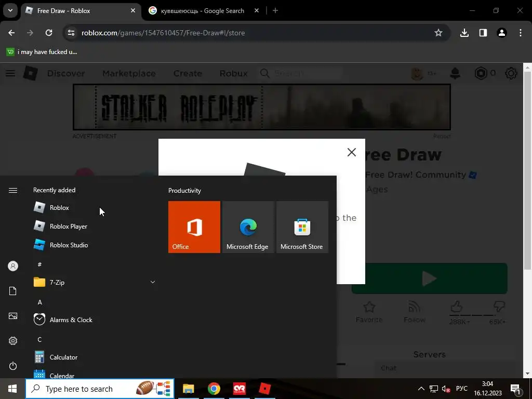Viewport: 532px width, 399px height.
Task: Open the red Roblox taskbar icon
Action: tap(264, 389)
